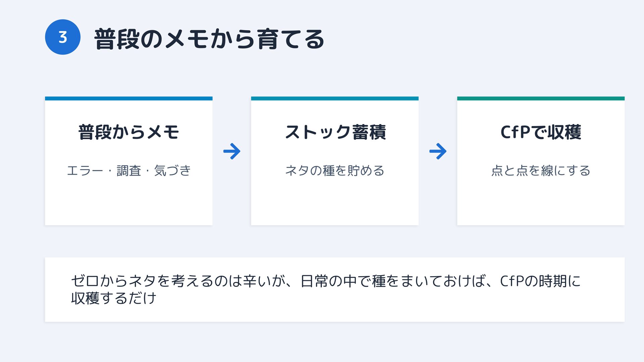Click the ストック蓄積 card heading

click(x=335, y=132)
